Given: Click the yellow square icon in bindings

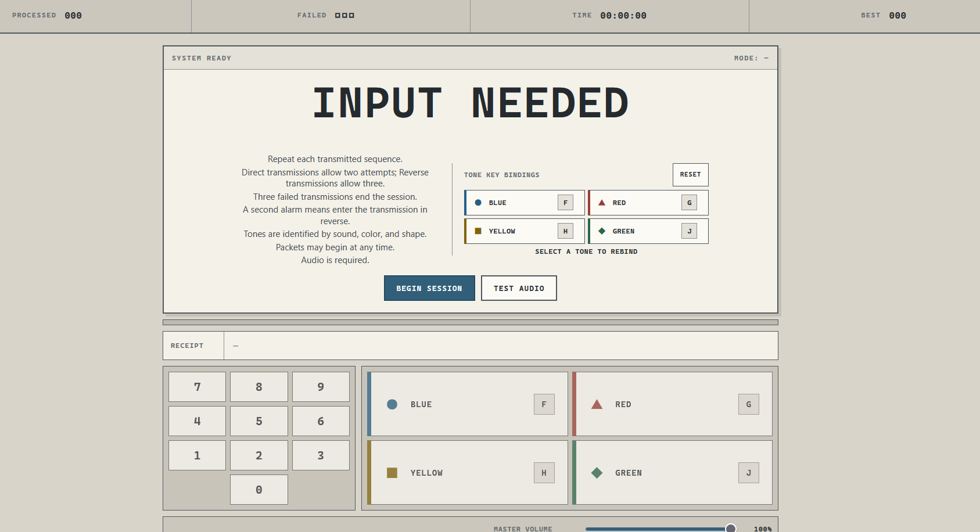Looking at the screenshot, I should coord(478,231).
